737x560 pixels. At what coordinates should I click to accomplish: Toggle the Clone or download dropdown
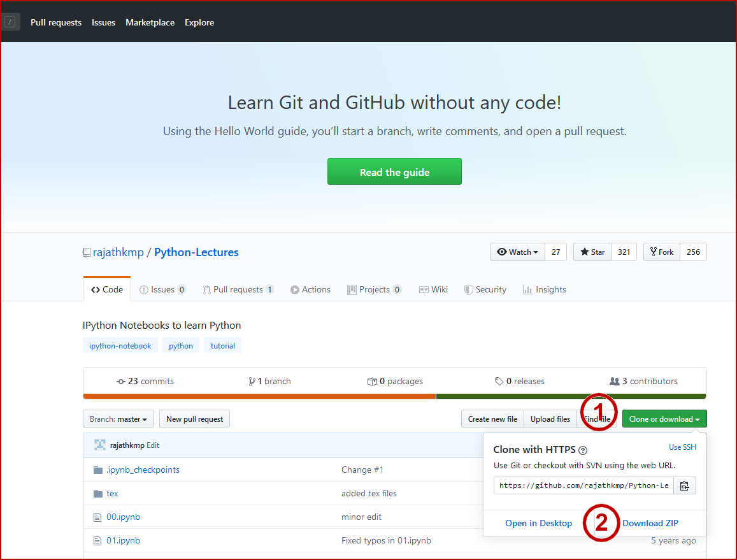(664, 419)
